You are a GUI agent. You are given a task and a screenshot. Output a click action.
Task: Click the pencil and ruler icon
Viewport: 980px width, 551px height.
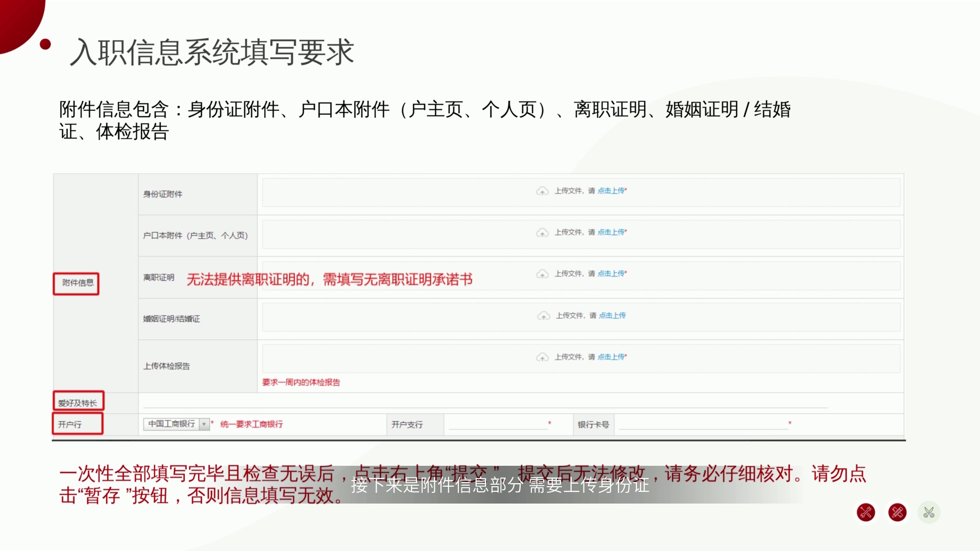[x=897, y=512]
